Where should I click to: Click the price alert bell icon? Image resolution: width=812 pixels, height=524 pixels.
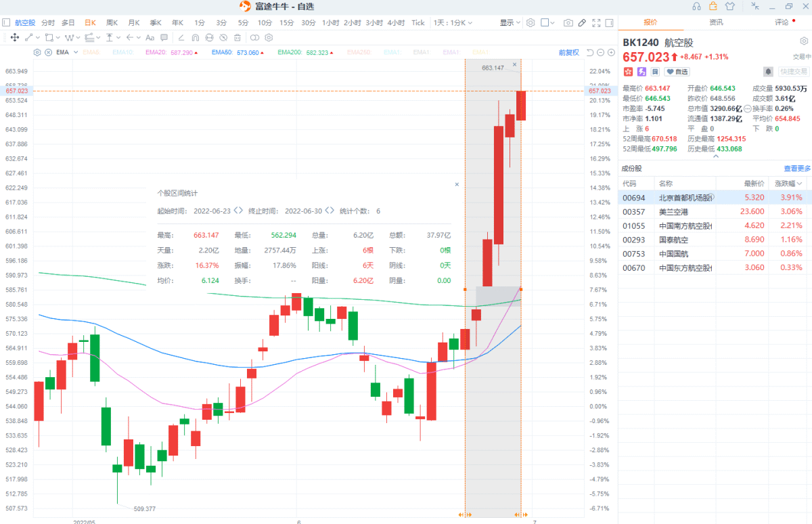(768, 71)
